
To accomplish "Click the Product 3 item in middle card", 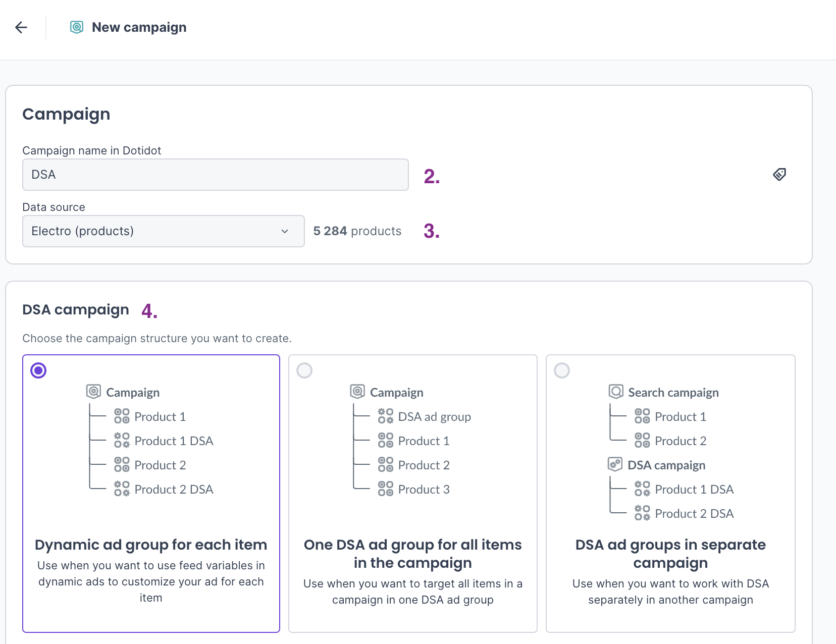I will pos(423,489).
